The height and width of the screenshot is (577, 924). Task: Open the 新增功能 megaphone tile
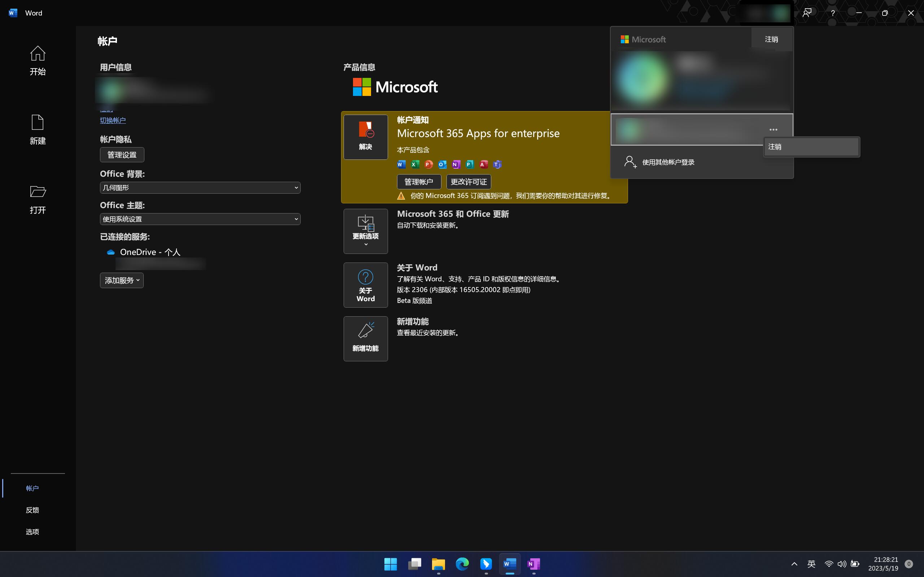[x=365, y=339]
